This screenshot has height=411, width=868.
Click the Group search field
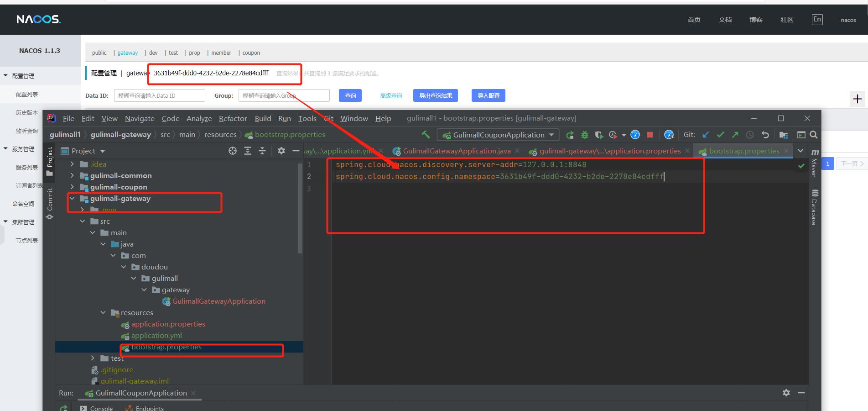pos(284,95)
